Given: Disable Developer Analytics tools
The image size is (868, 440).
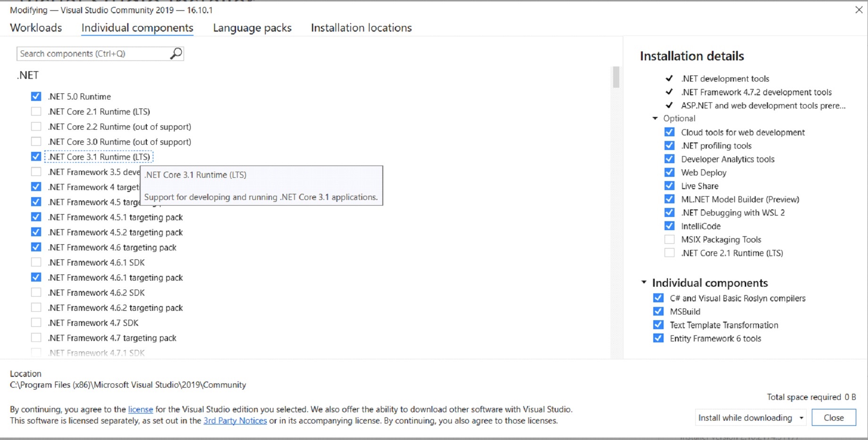Looking at the screenshot, I should pyautogui.click(x=669, y=159).
